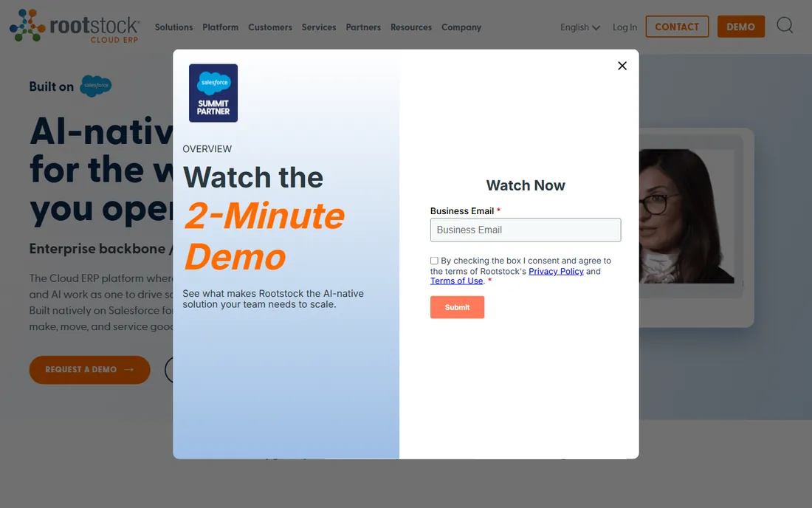Click the Watch Now heading
This screenshot has width=812, height=508.
526,185
